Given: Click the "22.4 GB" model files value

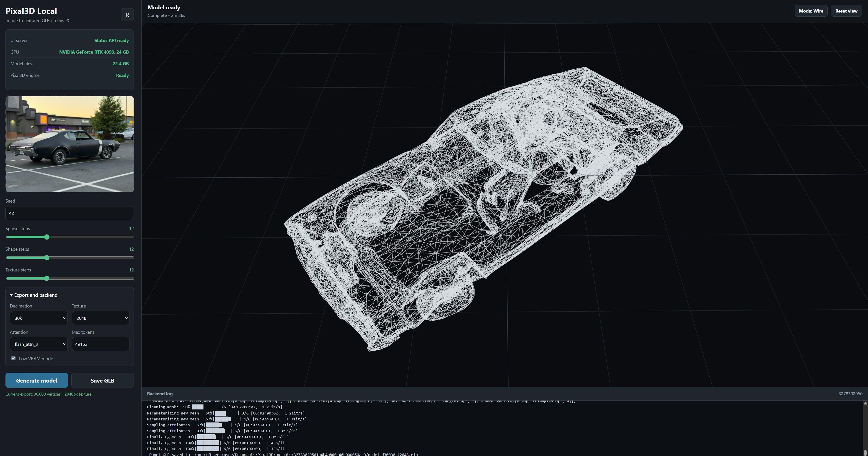Looking at the screenshot, I should click(x=121, y=64).
